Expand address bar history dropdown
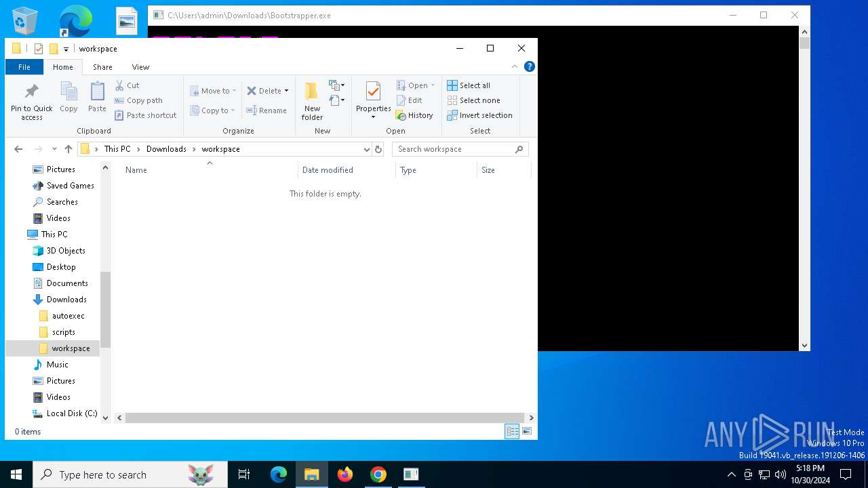Viewport: 868px width, 488px height. pyautogui.click(x=366, y=149)
